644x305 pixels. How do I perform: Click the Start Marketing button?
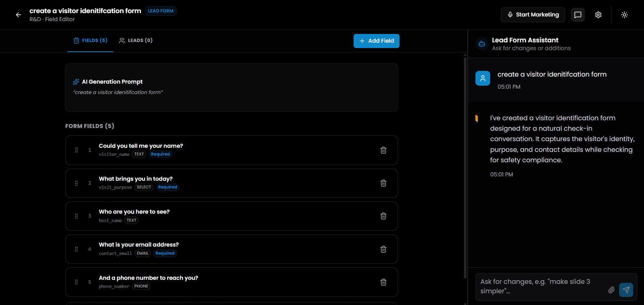coord(533,15)
